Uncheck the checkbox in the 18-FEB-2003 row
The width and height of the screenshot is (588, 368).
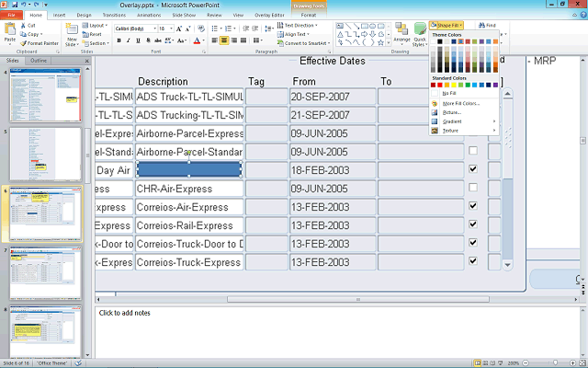pos(473,169)
